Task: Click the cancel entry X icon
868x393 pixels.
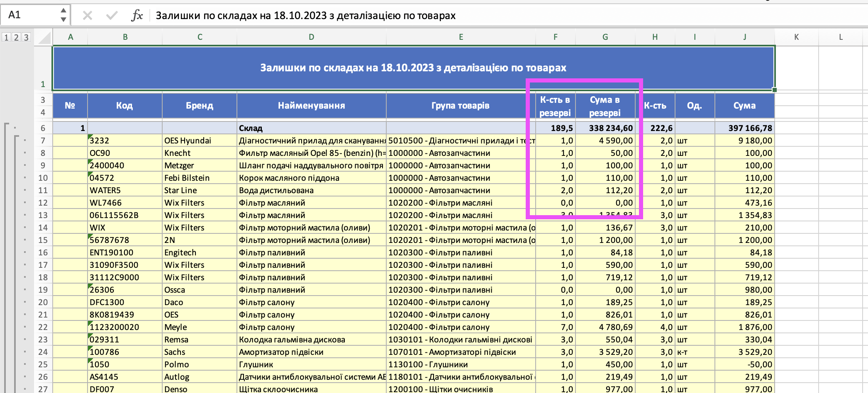Action: [87, 16]
